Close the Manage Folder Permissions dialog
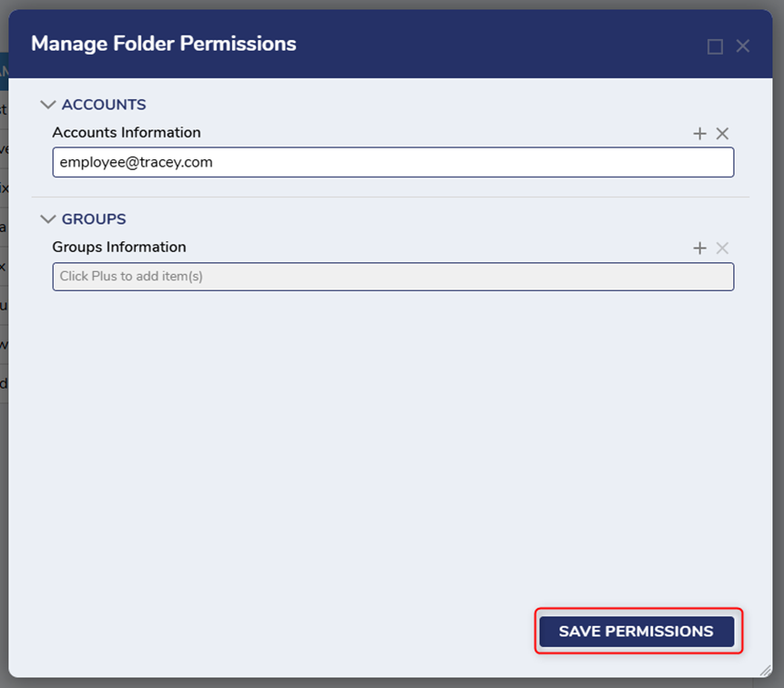 (x=743, y=46)
